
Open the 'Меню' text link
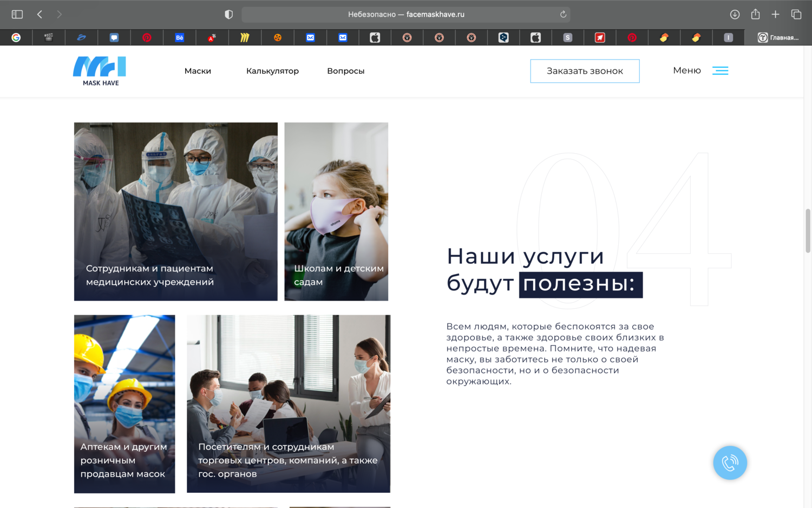coord(687,70)
